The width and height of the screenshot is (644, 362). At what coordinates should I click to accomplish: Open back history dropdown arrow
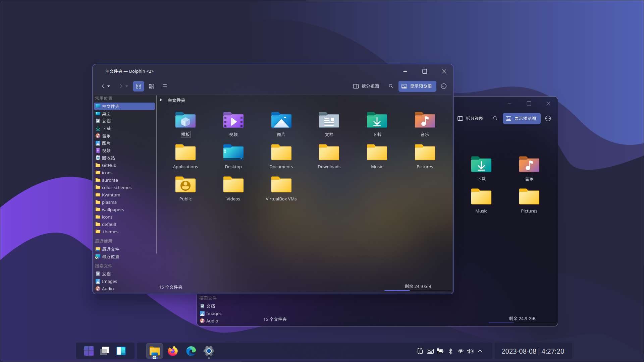point(109,86)
